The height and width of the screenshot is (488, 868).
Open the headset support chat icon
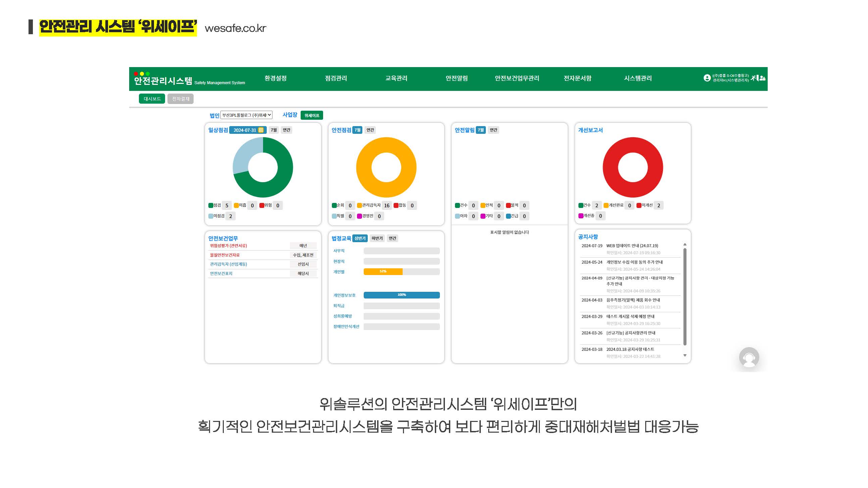tap(749, 357)
